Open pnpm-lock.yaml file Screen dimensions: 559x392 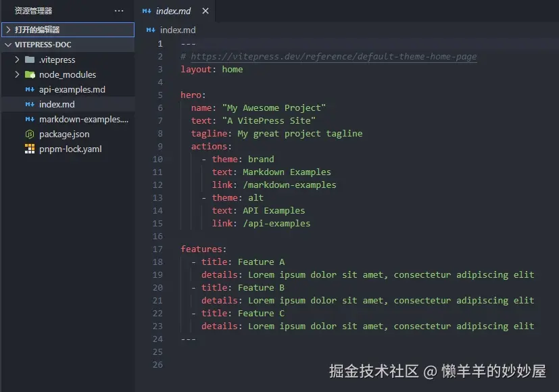[70, 149]
